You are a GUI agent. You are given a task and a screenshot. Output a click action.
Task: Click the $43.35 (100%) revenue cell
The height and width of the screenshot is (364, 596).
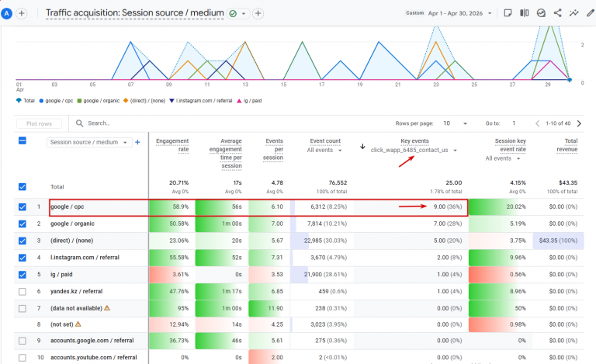pyautogui.click(x=558, y=241)
